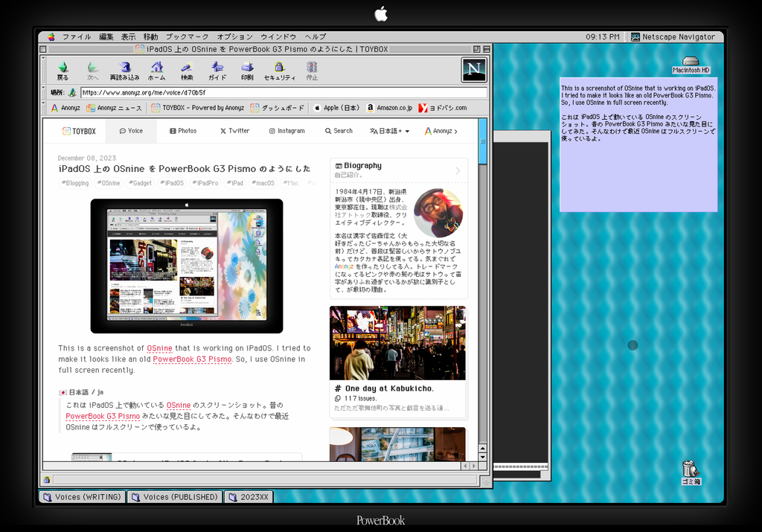Open the Apple menu in the menu bar
This screenshot has width=762, height=532.
[x=51, y=37]
